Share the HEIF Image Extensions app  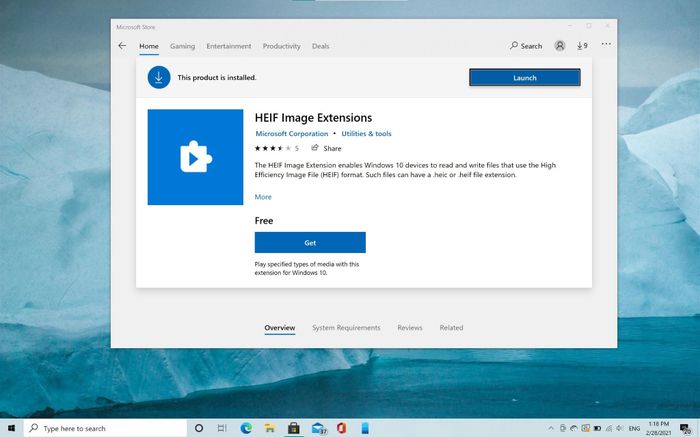pyautogui.click(x=326, y=148)
